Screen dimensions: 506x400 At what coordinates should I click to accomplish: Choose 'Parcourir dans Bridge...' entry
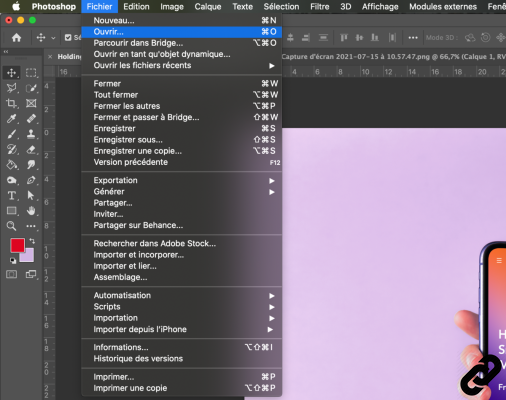(x=182, y=43)
